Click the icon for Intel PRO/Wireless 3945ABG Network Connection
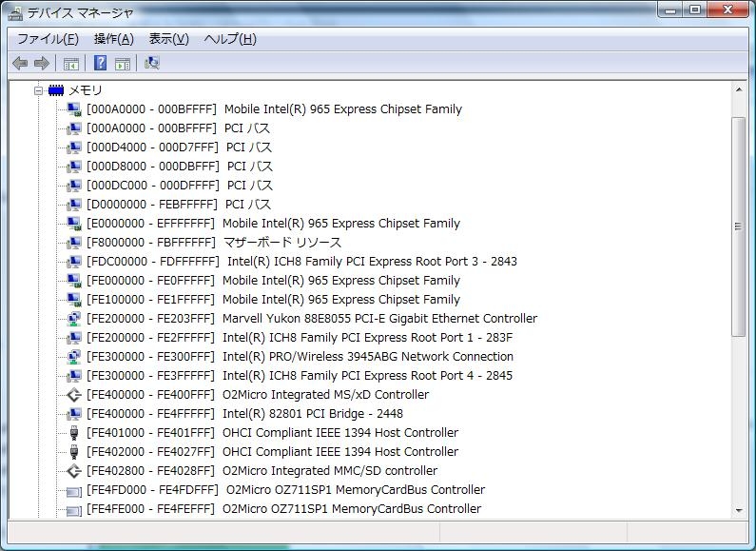This screenshot has height=551, width=756. tap(74, 357)
